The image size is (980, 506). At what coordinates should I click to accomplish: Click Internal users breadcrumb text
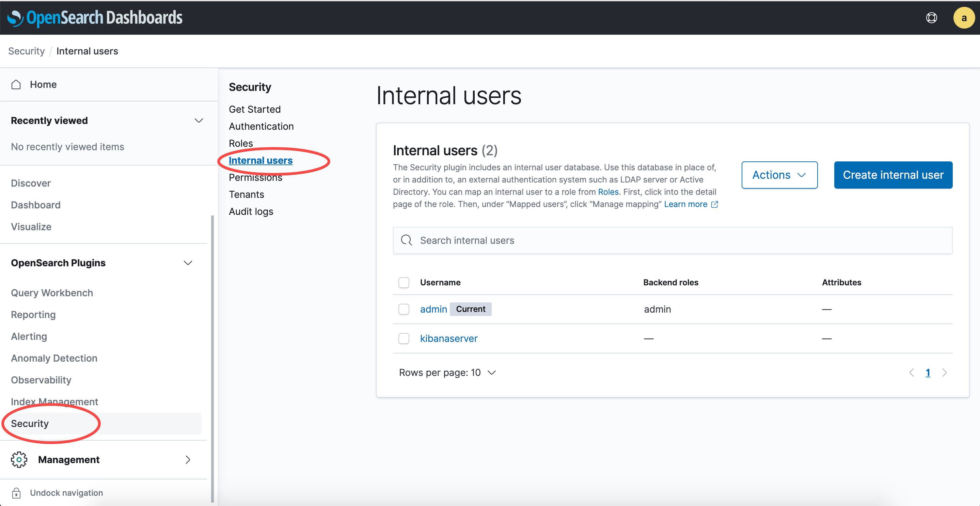point(87,51)
